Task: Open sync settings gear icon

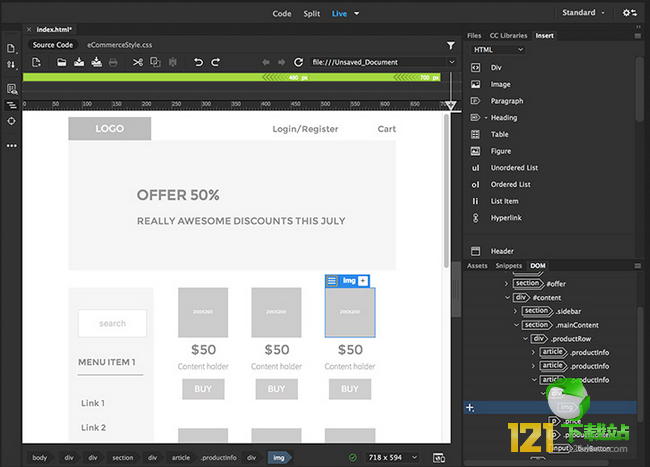Action: click(630, 12)
